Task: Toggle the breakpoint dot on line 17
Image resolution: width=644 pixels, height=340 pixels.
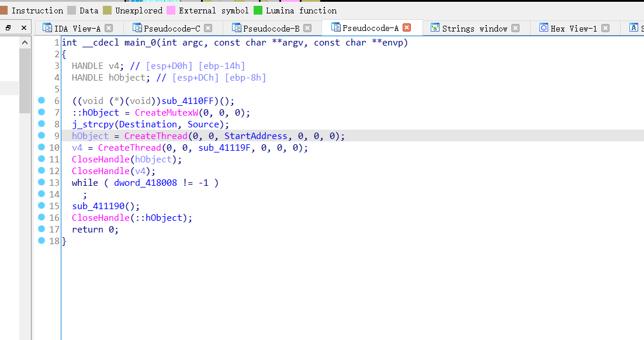Action: [41, 229]
